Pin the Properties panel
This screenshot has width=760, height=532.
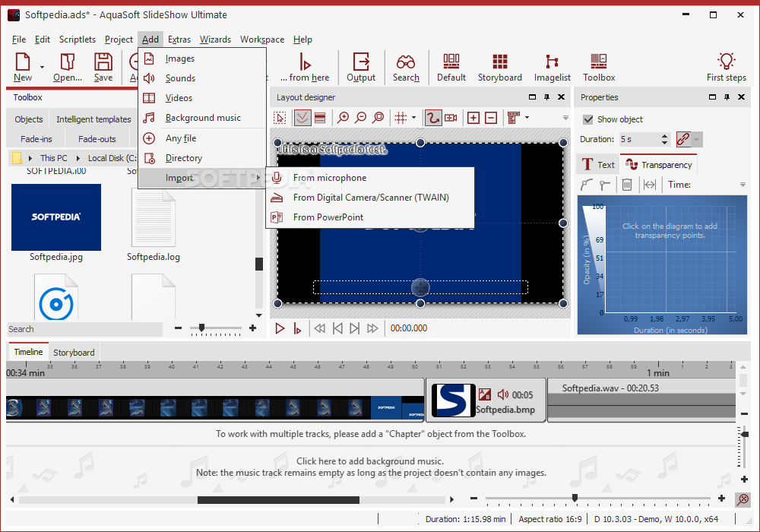pos(727,97)
